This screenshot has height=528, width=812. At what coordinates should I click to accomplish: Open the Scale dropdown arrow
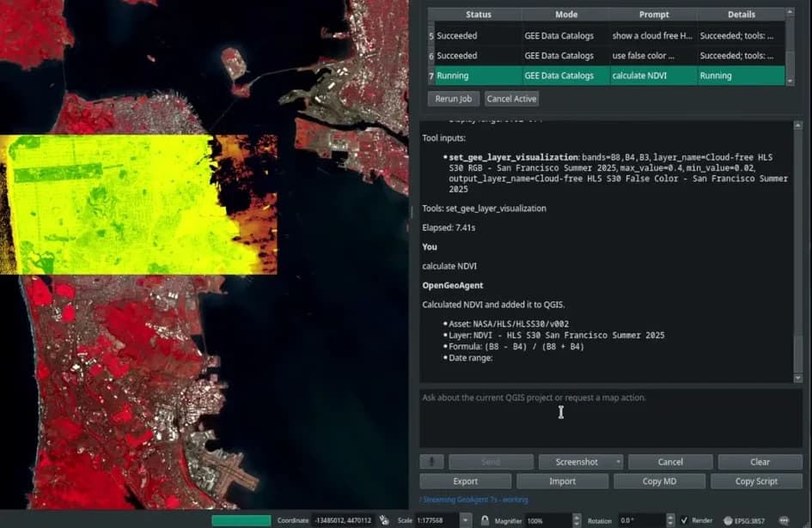466,520
